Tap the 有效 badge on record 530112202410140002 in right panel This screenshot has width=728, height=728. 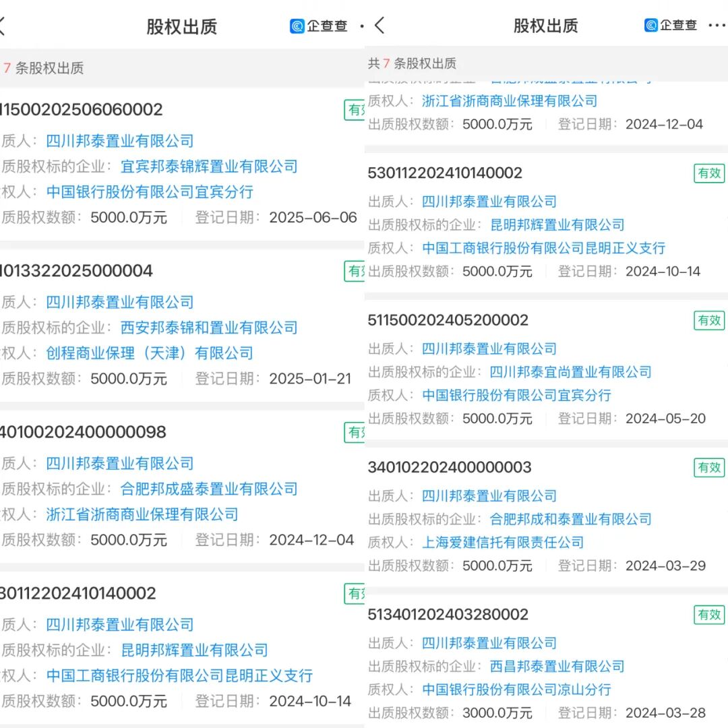pyautogui.click(x=709, y=173)
